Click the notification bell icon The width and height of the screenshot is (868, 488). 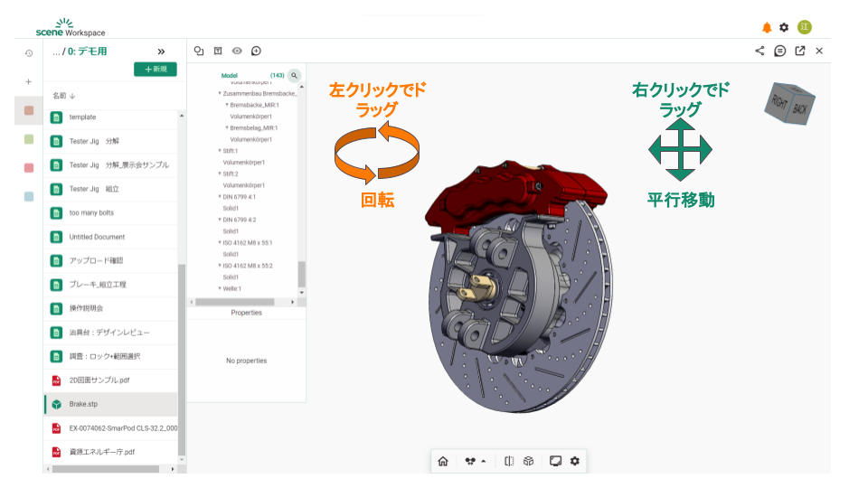[767, 28]
